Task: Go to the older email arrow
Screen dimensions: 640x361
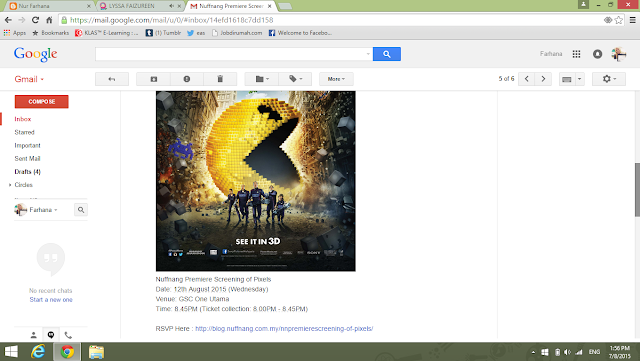Action: [543, 79]
